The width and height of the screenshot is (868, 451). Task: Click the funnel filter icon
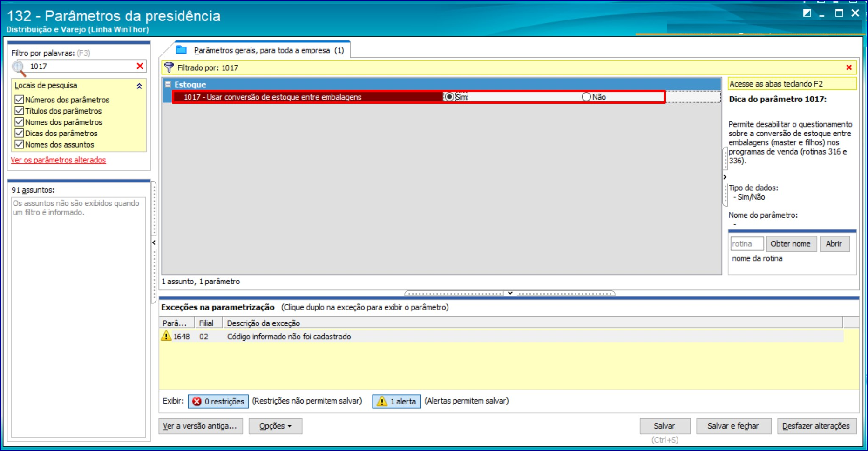[169, 67]
